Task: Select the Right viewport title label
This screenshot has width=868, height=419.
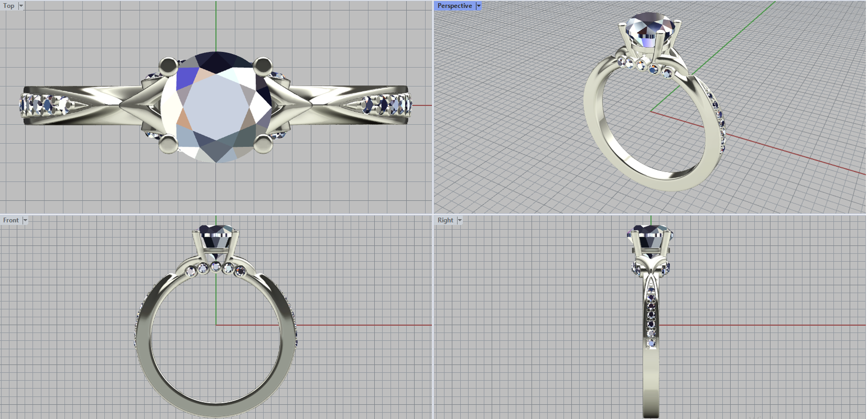Action: click(x=445, y=220)
